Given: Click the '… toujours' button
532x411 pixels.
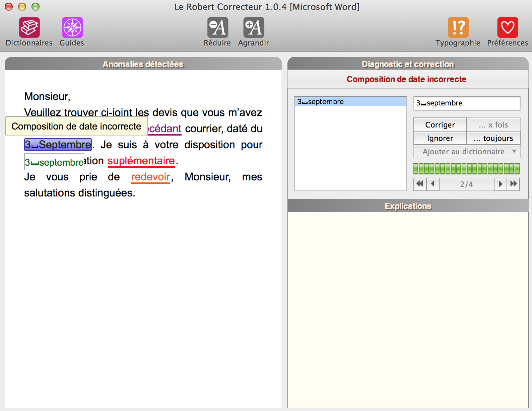Looking at the screenshot, I should 493,138.
